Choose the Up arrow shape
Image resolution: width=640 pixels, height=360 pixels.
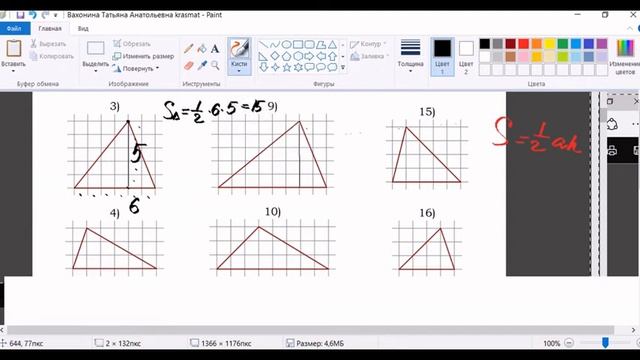click(332, 56)
